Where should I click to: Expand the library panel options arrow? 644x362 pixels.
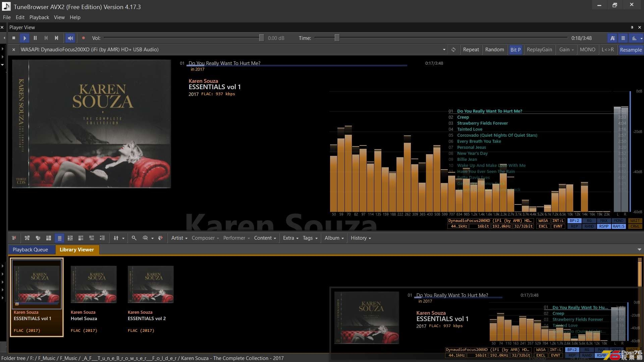[x=639, y=250]
